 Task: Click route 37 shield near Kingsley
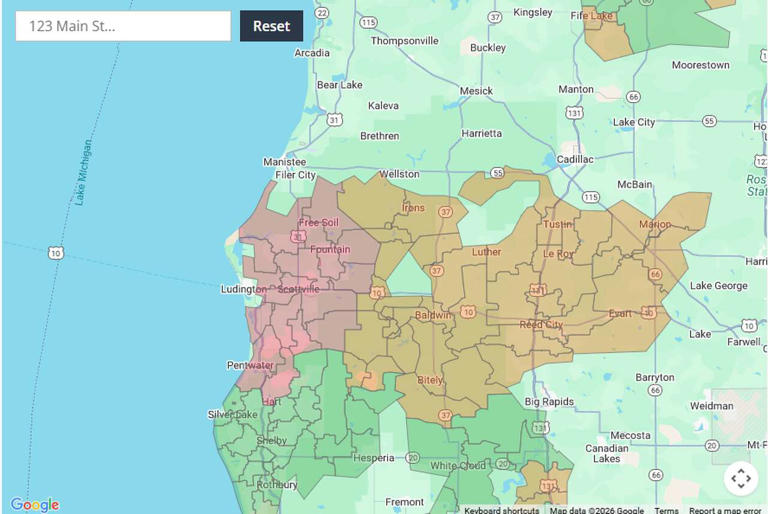click(x=495, y=17)
